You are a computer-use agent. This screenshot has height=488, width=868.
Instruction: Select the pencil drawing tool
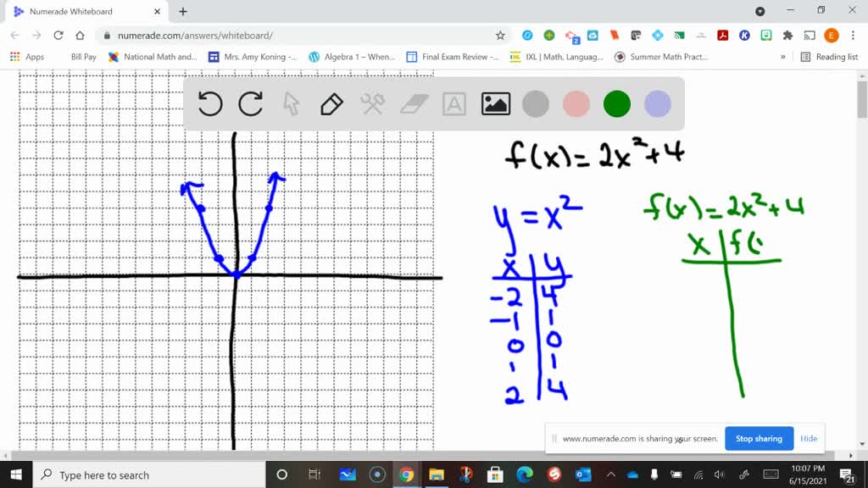(331, 103)
